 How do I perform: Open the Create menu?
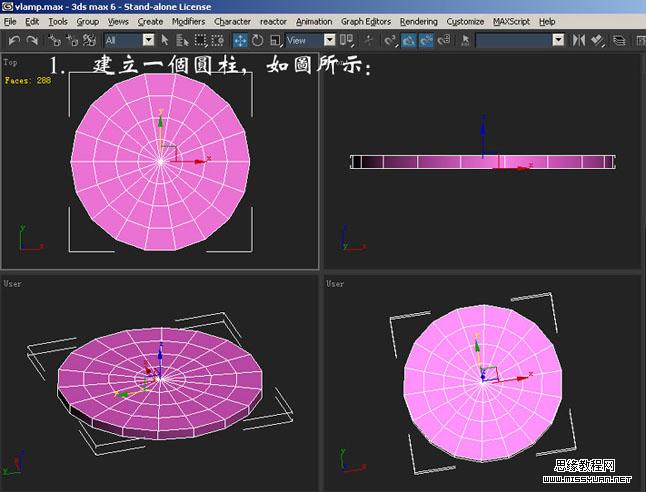coord(150,21)
